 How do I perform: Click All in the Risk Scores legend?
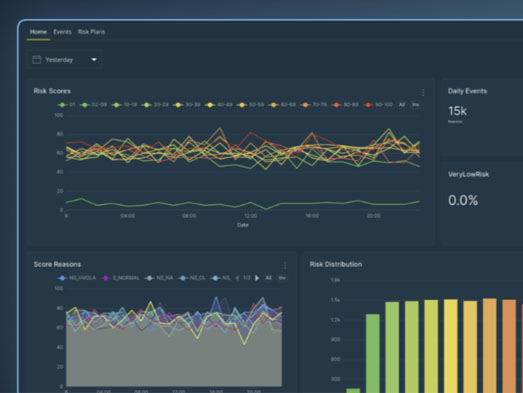402,105
